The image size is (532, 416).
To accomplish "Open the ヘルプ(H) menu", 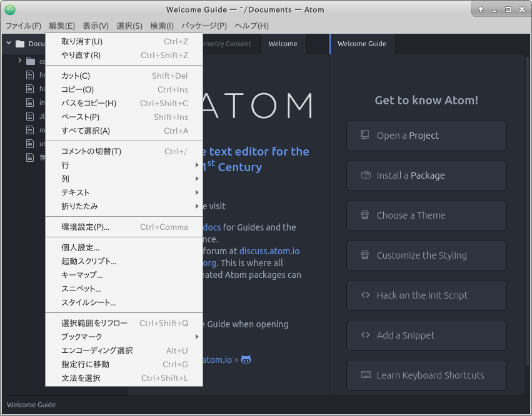I will pos(251,26).
